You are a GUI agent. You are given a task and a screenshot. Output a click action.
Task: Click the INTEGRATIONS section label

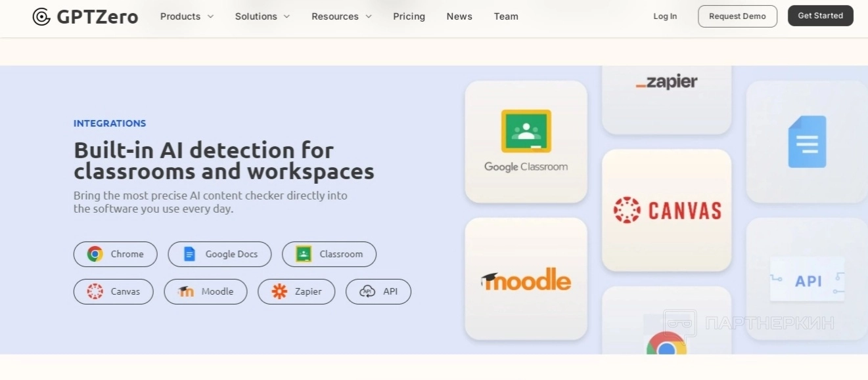point(110,123)
